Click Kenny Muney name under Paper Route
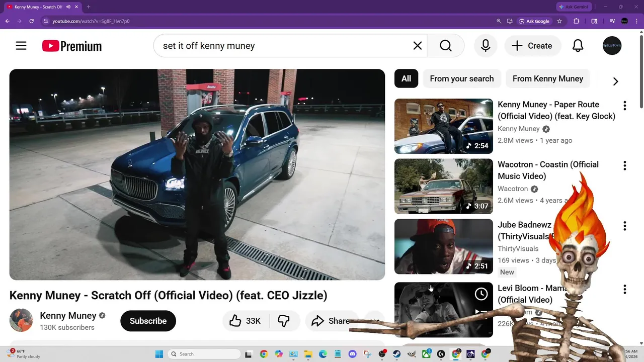This screenshot has width=644, height=362. 518,129
